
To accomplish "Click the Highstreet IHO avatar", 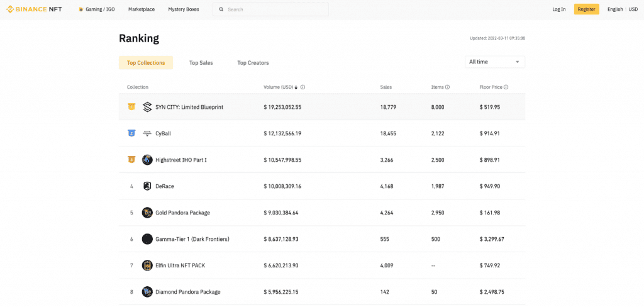I will (147, 159).
